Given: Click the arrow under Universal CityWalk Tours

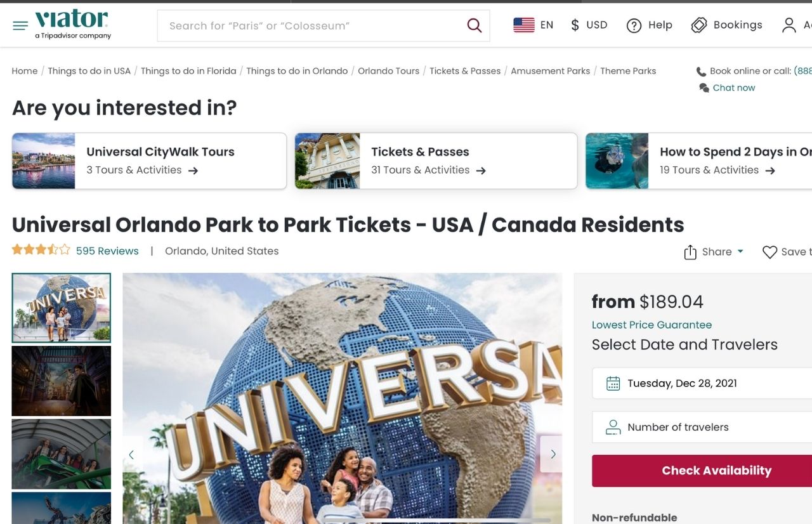Looking at the screenshot, I should click(x=193, y=171).
